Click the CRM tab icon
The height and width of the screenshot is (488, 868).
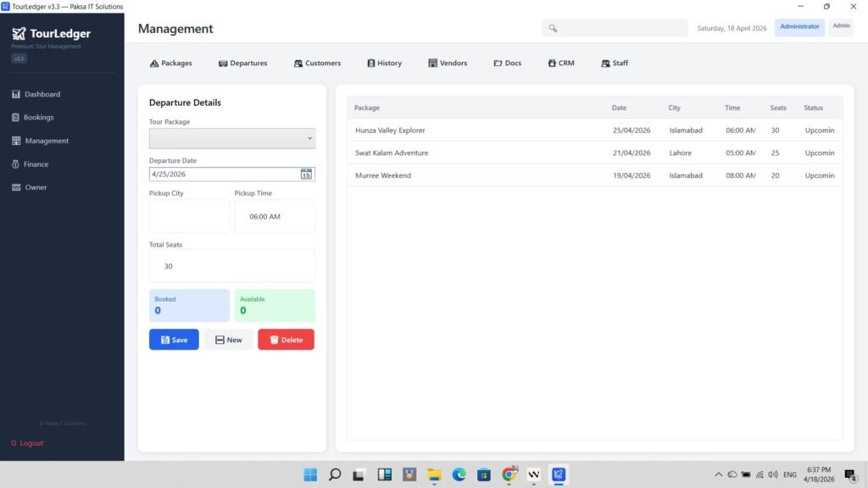[552, 64]
